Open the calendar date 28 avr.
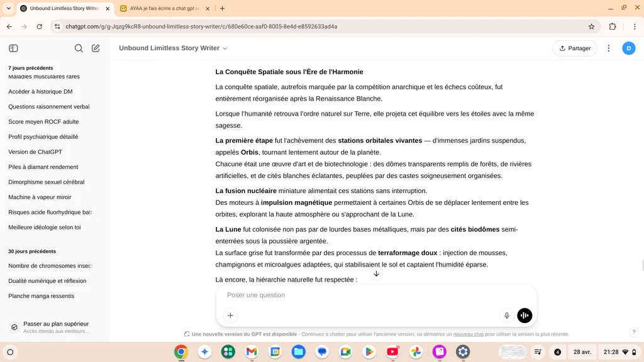The height and width of the screenshot is (362, 644). [582, 352]
